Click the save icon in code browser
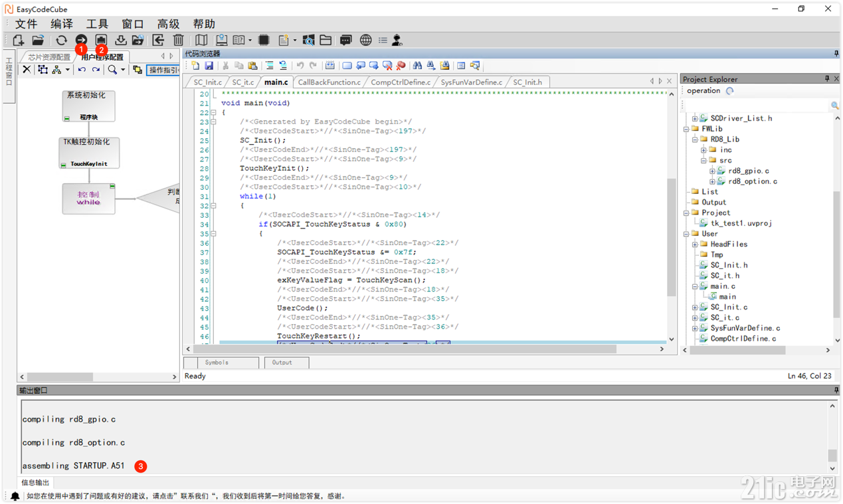 tap(209, 66)
